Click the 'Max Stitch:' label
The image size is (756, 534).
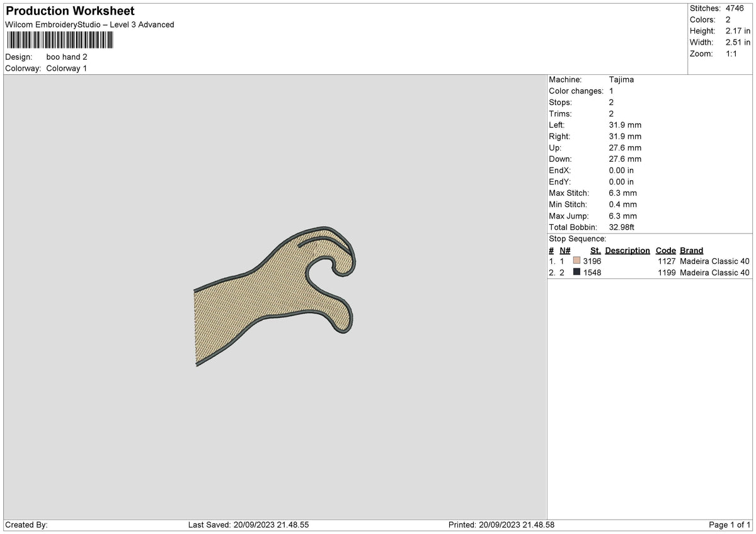click(x=569, y=193)
